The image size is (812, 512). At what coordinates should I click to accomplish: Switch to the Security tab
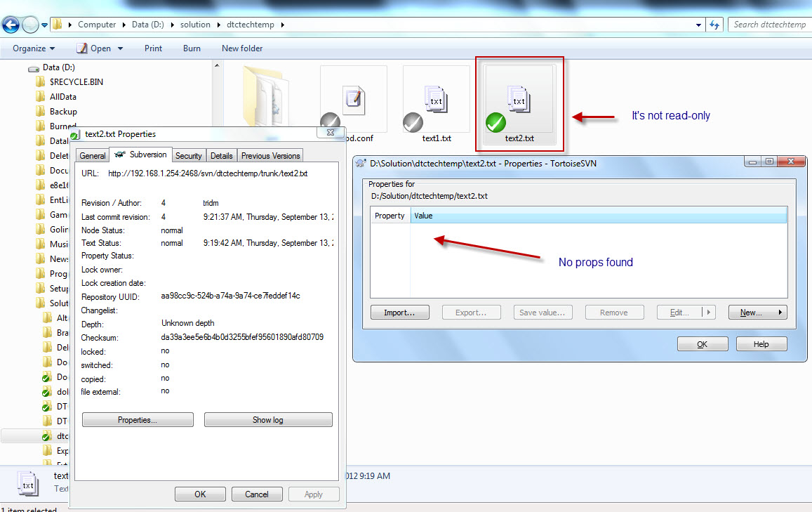(189, 155)
